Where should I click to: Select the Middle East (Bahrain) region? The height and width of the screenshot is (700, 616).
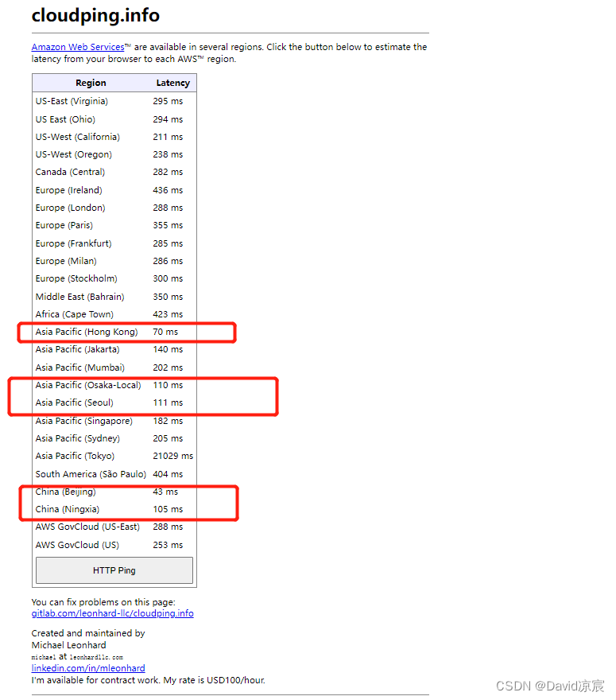click(x=79, y=297)
